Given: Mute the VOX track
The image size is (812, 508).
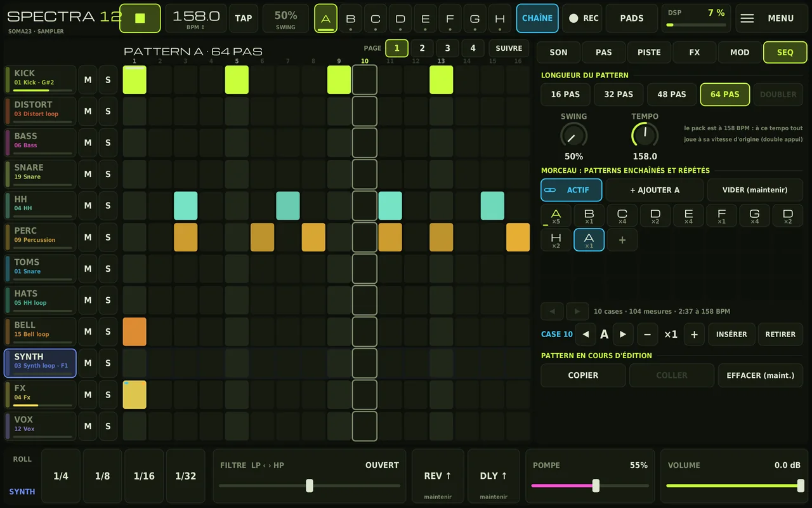Looking at the screenshot, I should [x=88, y=426].
